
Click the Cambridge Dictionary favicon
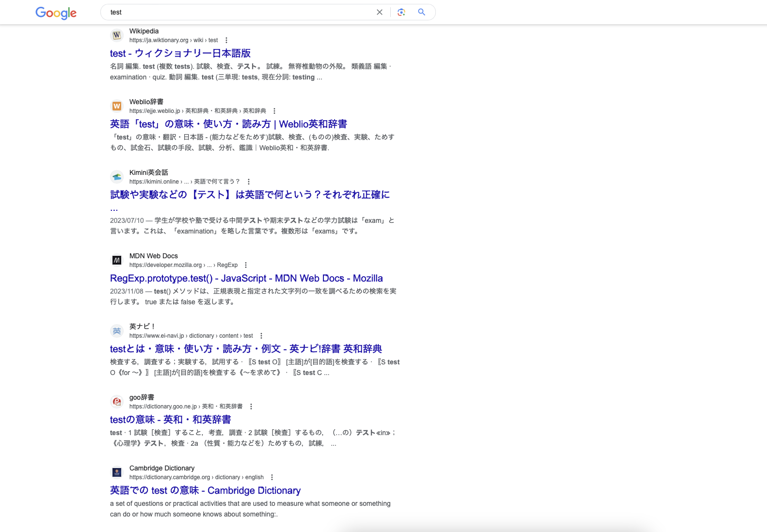coord(117,472)
